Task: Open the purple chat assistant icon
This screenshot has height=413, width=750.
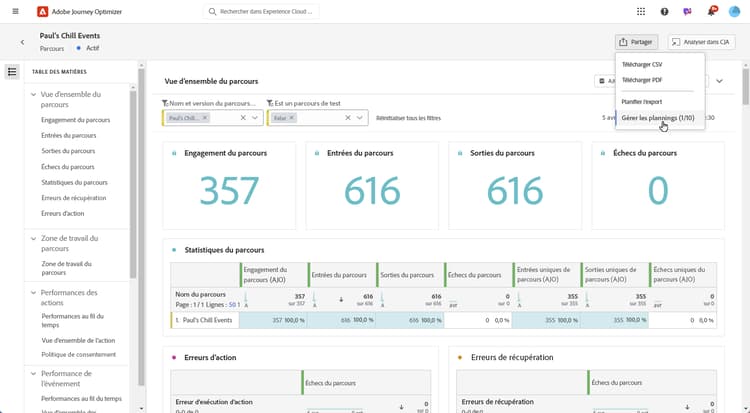Action: 687,11
